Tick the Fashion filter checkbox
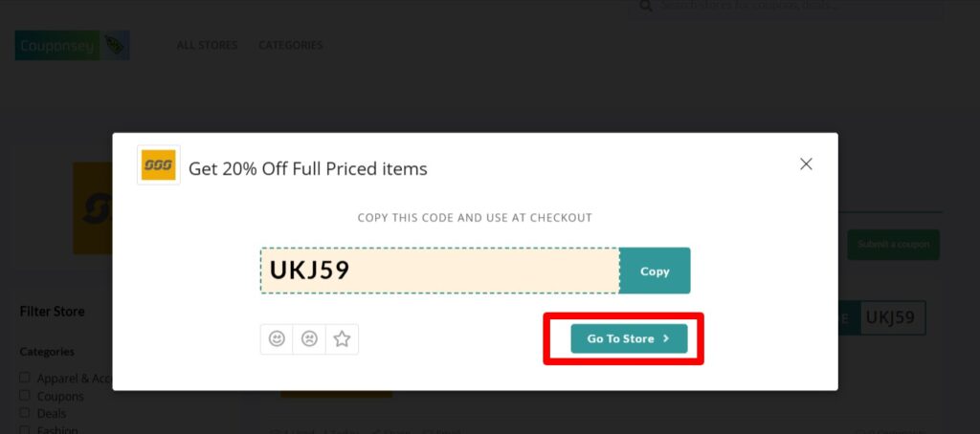Screen dimensions: 980x434 pyautogui.click(x=25, y=429)
